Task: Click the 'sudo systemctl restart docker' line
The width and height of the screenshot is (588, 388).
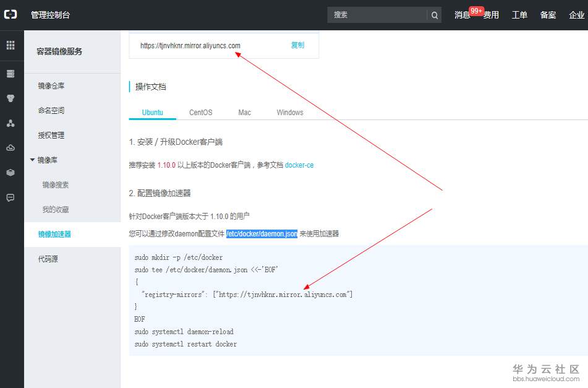Action: [185, 344]
